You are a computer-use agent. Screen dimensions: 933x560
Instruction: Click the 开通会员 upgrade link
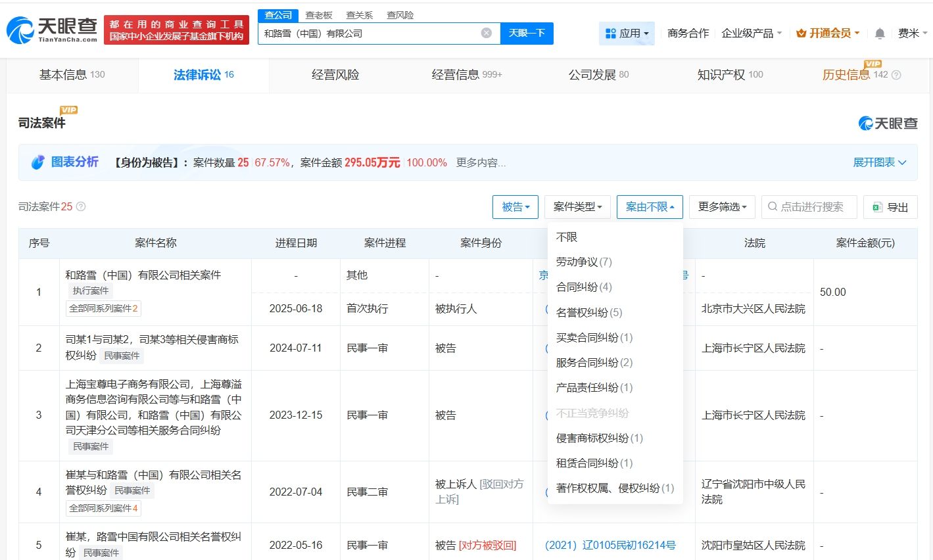click(x=827, y=33)
